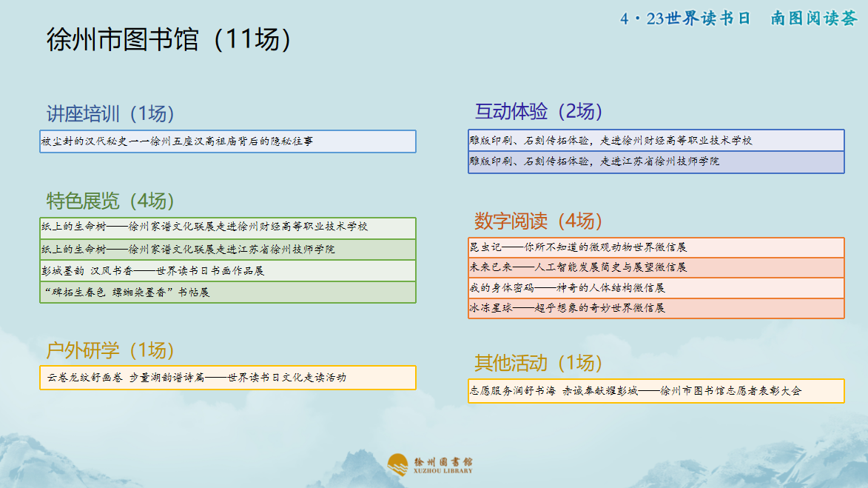
Task: Click the 未来已来 人工智能 row
Action: [656, 267]
